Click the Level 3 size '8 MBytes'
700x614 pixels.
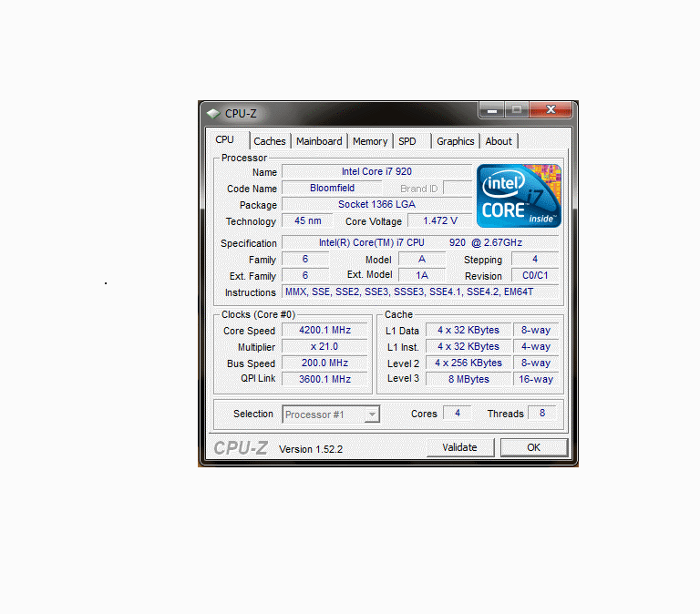468,379
